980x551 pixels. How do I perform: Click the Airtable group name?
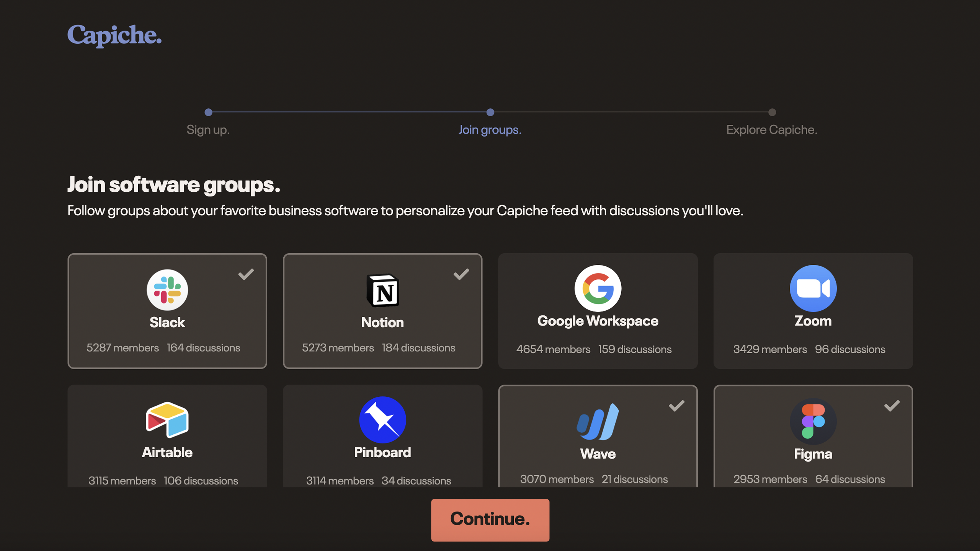(x=167, y=452)
